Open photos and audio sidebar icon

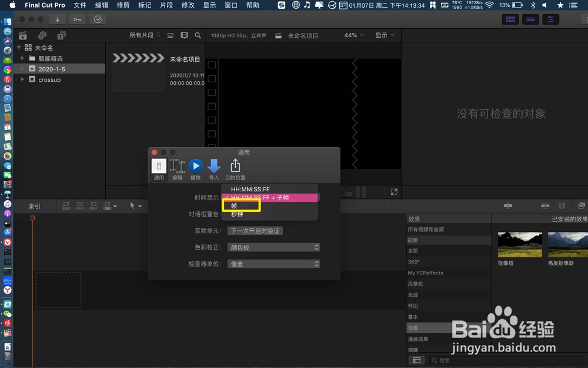click(42, 35)
